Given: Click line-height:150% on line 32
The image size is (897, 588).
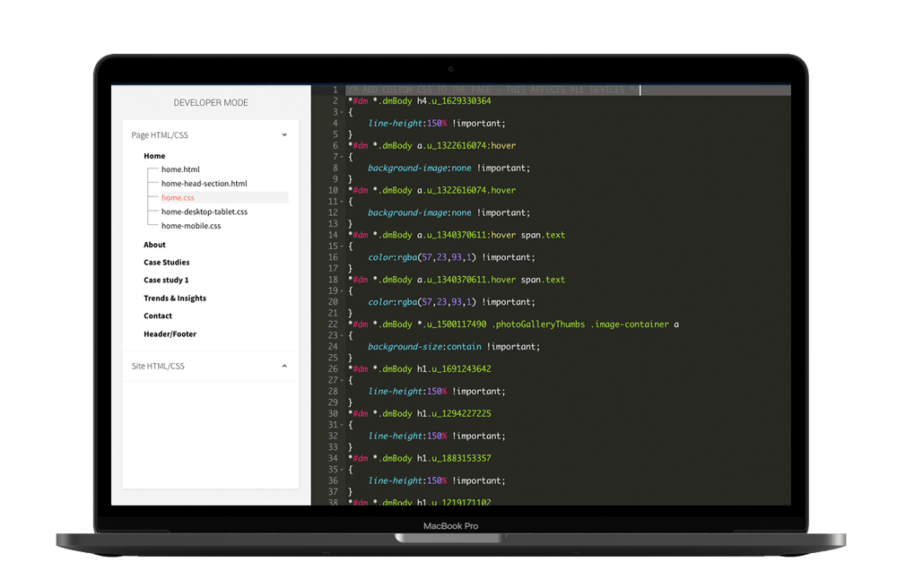Looking at the screenshot, I should (407, 436).
